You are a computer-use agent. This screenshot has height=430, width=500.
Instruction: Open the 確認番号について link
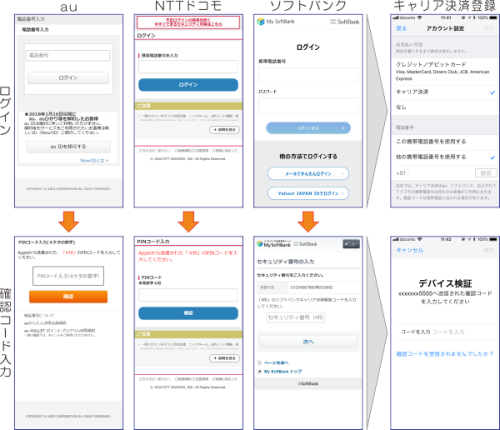pos(39,315)
